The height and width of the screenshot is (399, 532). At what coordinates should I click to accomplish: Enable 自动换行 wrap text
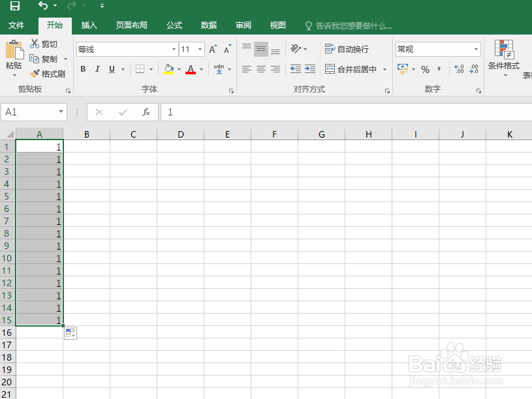point(347,48)
